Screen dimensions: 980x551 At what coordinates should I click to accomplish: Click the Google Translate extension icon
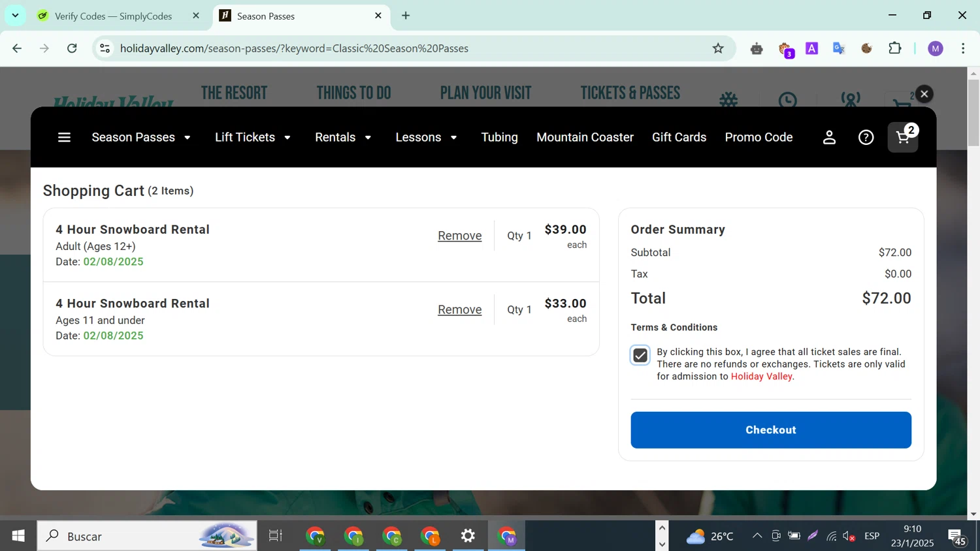click(x=839, y=48)
